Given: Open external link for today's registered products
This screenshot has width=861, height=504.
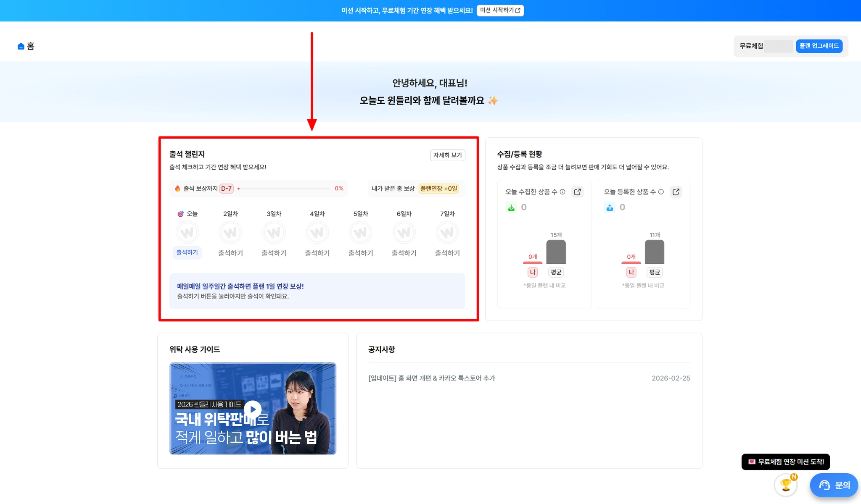Looking at the screenshot, I should coord(676,192).
